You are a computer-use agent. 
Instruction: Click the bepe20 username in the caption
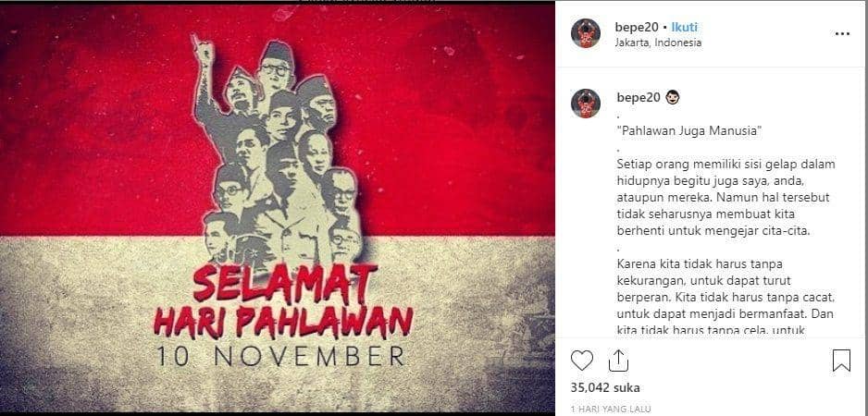point(639,98)
